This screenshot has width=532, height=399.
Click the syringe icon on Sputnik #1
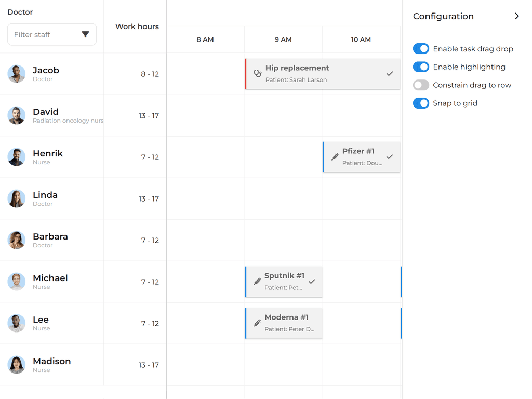(x=257, y=282)
